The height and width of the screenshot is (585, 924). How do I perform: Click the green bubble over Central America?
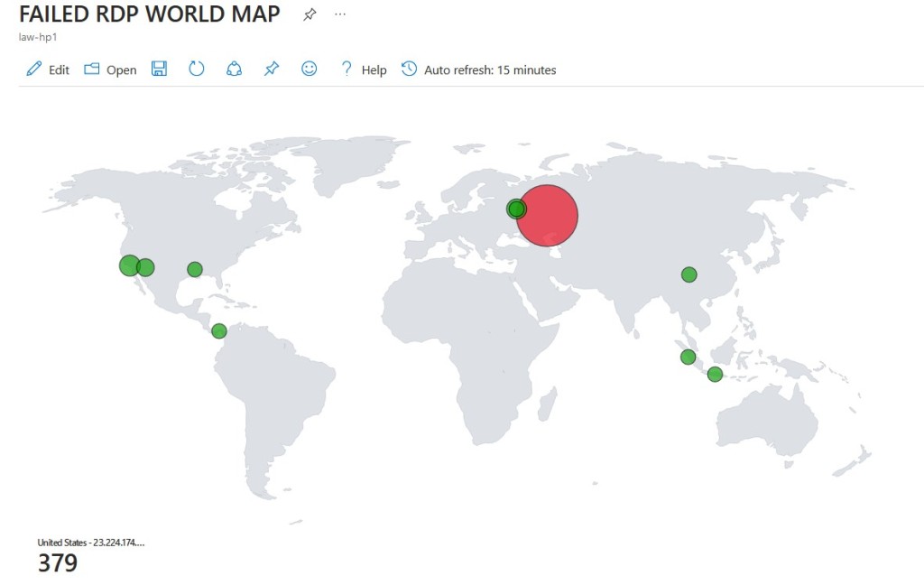[219, 331]
